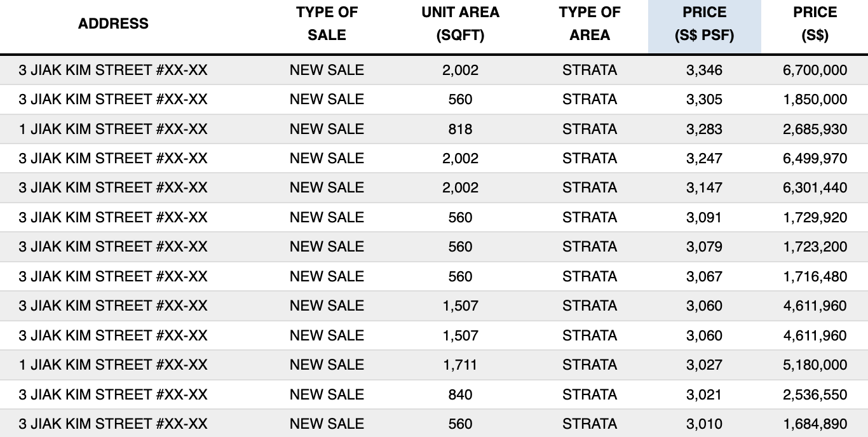Click the PRICE (S$) column header
Viewport: 868px width, 437px height.
coord(815,24)
